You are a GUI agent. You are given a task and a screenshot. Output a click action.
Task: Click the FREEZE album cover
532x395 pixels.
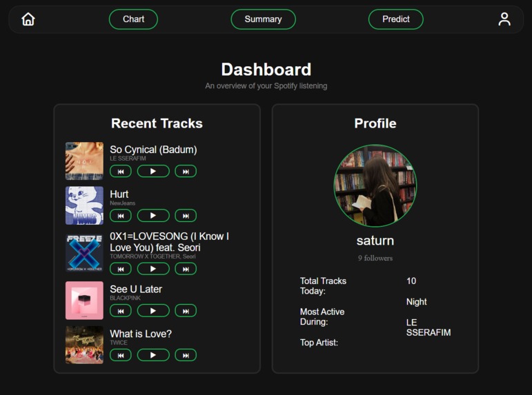(x=84, y=253)
